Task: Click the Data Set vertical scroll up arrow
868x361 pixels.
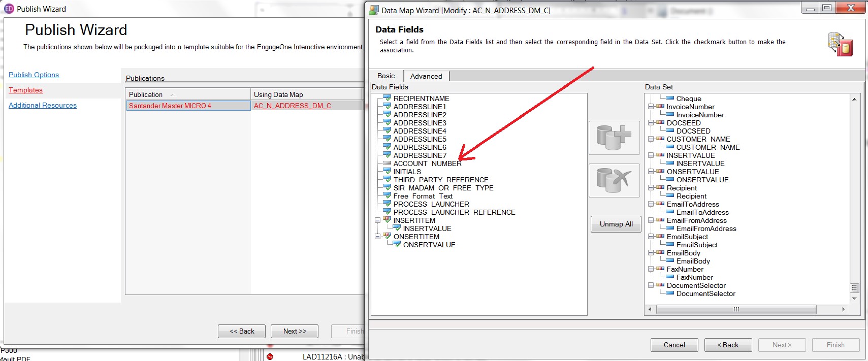Action: [x=854, y=99]
